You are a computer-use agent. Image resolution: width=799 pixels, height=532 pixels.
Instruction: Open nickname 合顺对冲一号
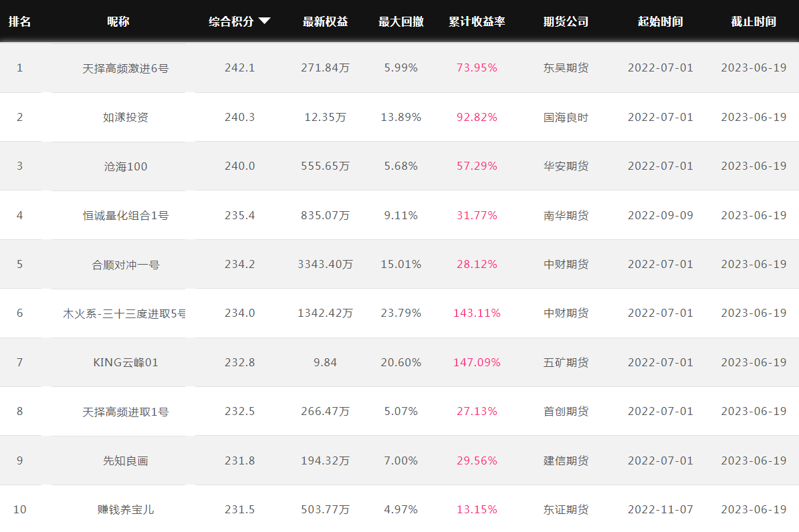[125, 265]
